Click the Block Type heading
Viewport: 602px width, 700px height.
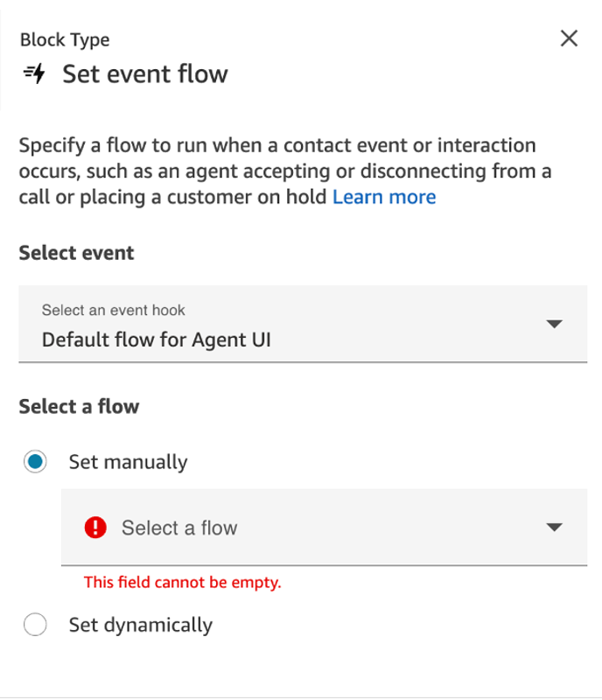pos(64,39)
